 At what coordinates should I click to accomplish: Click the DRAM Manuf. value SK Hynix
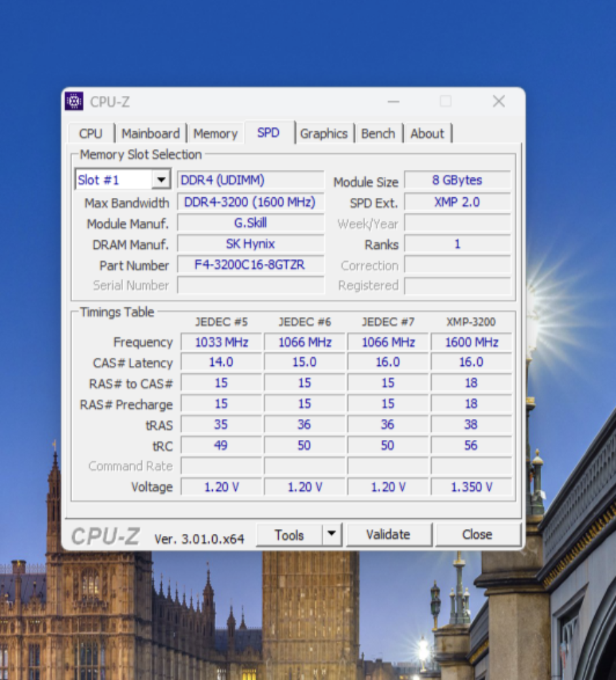click(x=251, y=243)
